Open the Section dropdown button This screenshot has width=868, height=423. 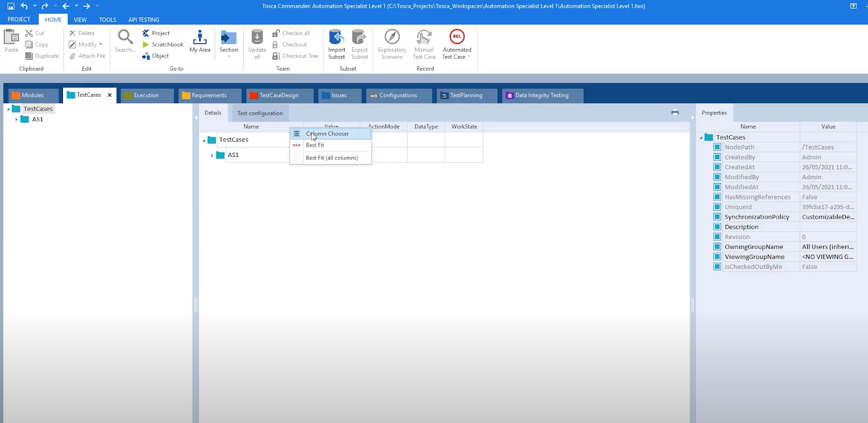229,43
